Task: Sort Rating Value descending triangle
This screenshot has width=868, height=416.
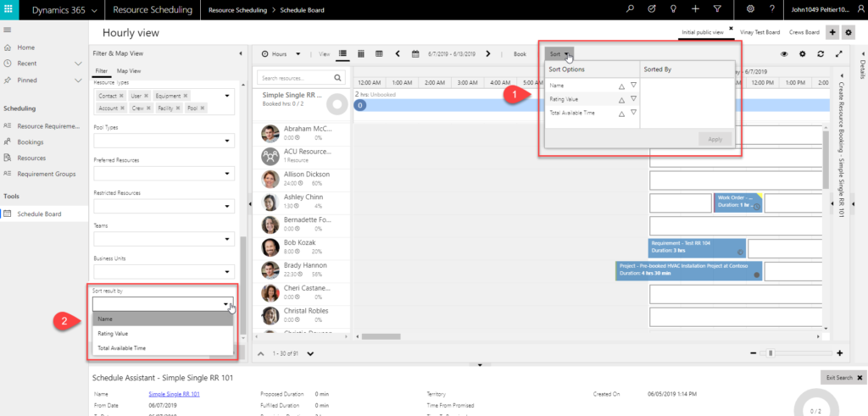Action: [633, 98]
